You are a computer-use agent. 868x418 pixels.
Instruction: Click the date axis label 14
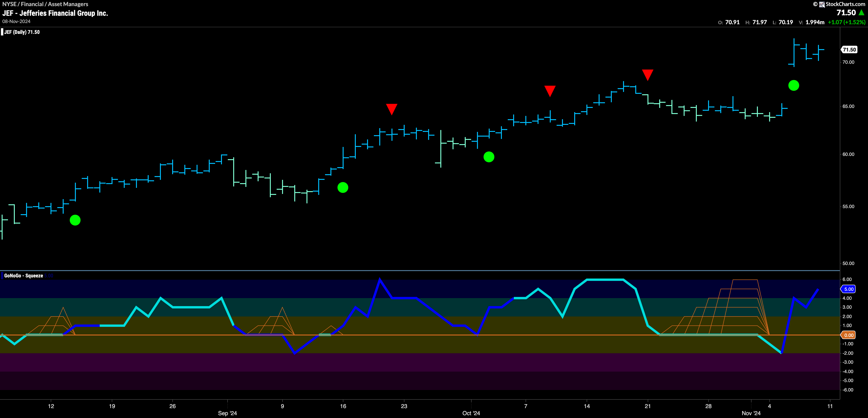point(587,406)
